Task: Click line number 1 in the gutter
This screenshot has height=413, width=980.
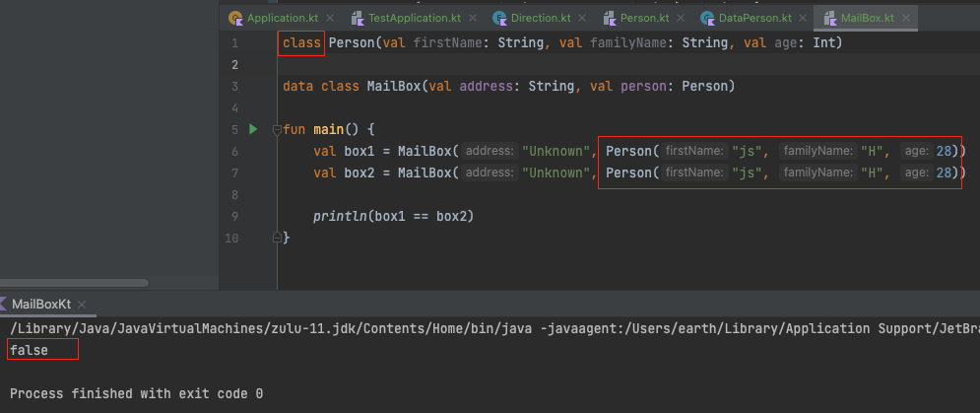Action: click(x=234, y=43)
